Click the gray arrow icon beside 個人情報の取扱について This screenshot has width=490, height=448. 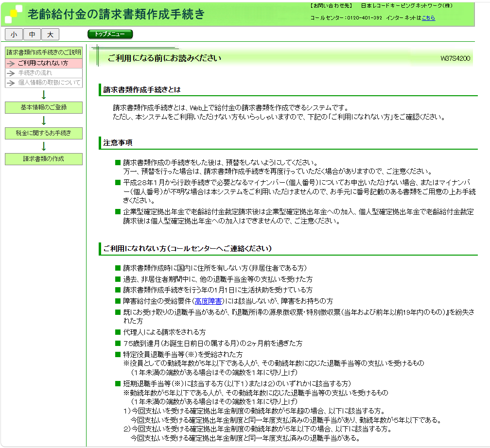click(x=11, y=83)
